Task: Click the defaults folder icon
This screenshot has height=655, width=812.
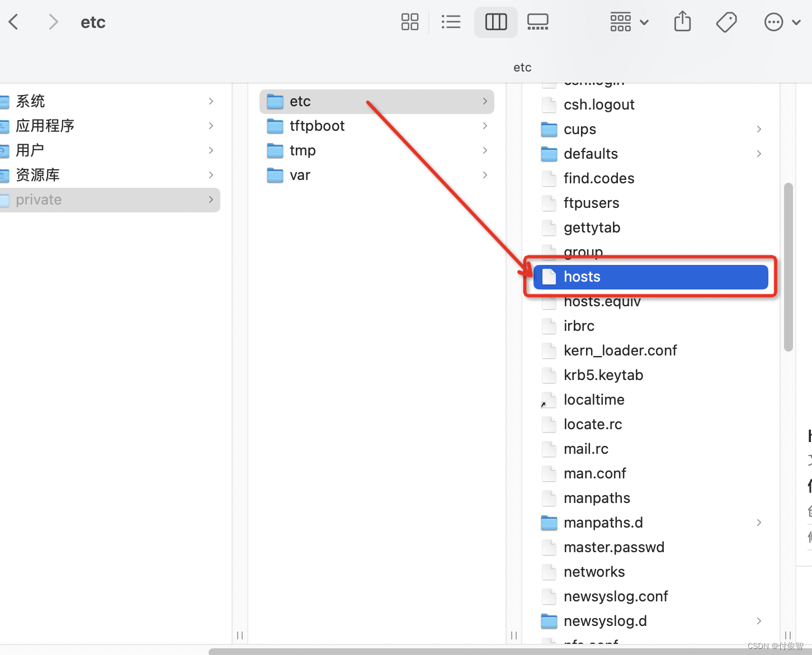Action: pyautogui.click(x=549, y=154)
